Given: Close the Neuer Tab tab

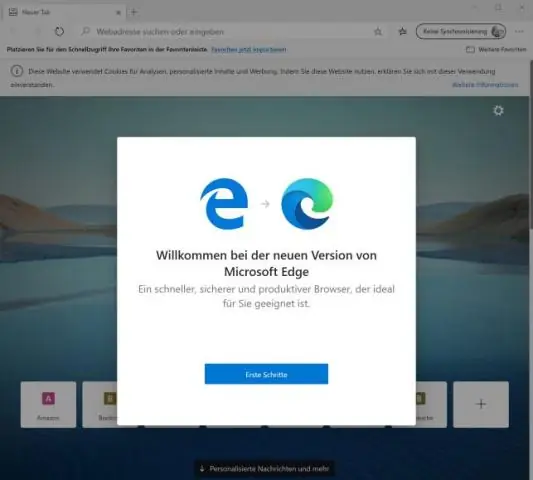Looking at the screenshot, I should pyautogui.click(x=118, y=13).
